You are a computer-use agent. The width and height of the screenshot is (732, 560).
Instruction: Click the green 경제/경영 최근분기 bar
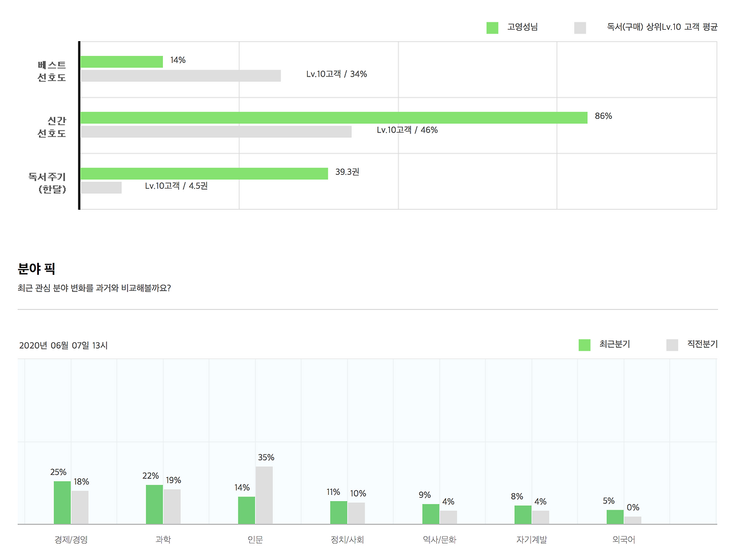62,503
